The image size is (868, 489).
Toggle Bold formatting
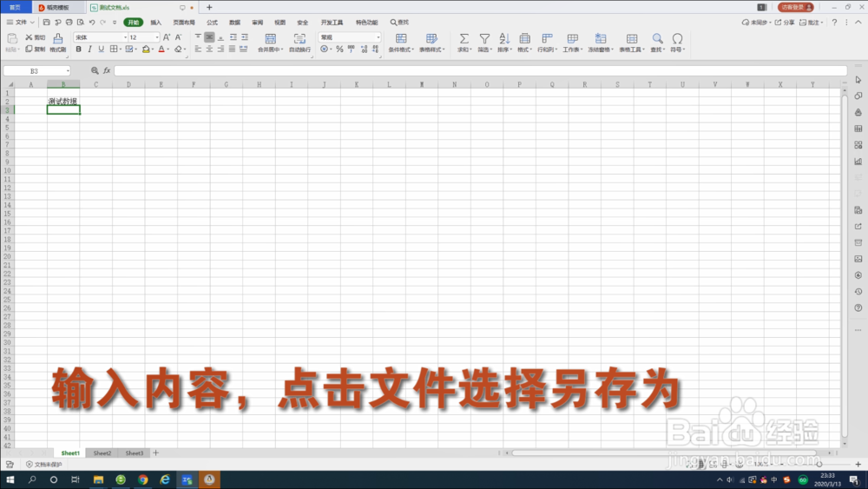pyautogui.click(x=79, y=50)
